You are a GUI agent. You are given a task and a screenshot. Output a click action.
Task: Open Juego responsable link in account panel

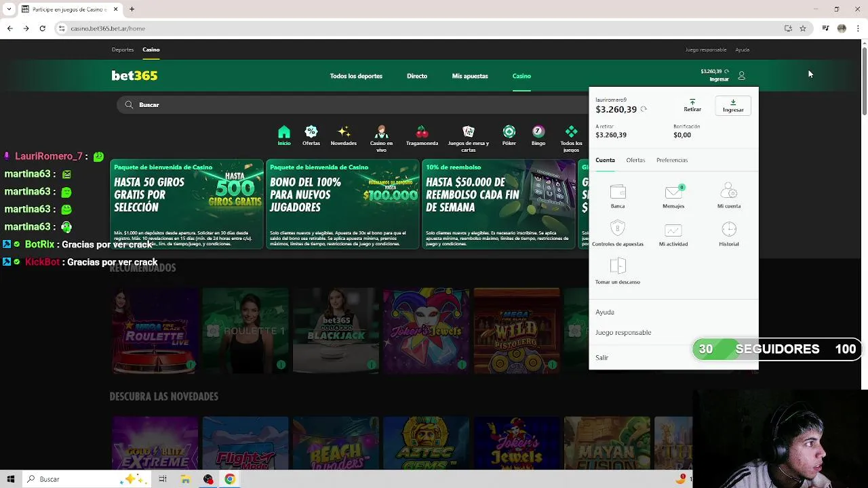623,333
